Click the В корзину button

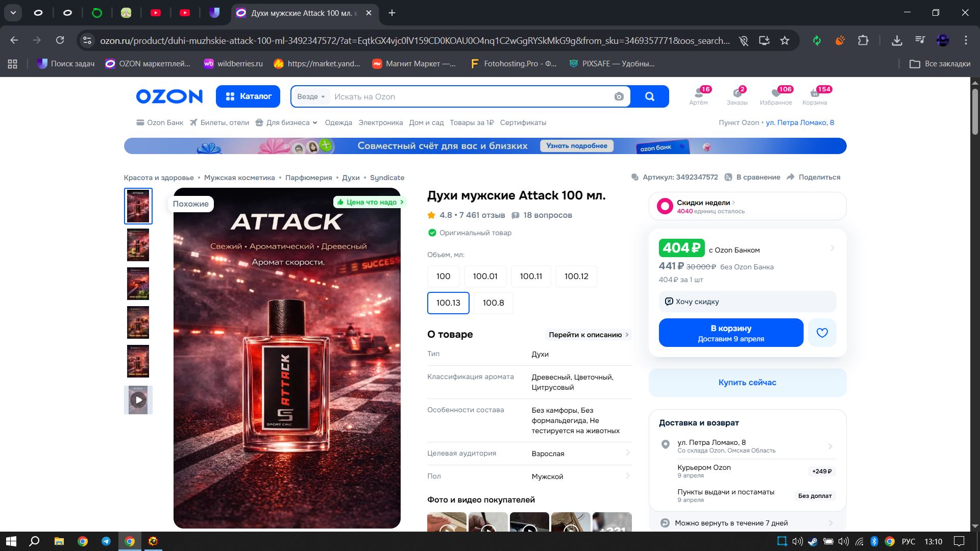pyautogui.click(x=730, y=333)
